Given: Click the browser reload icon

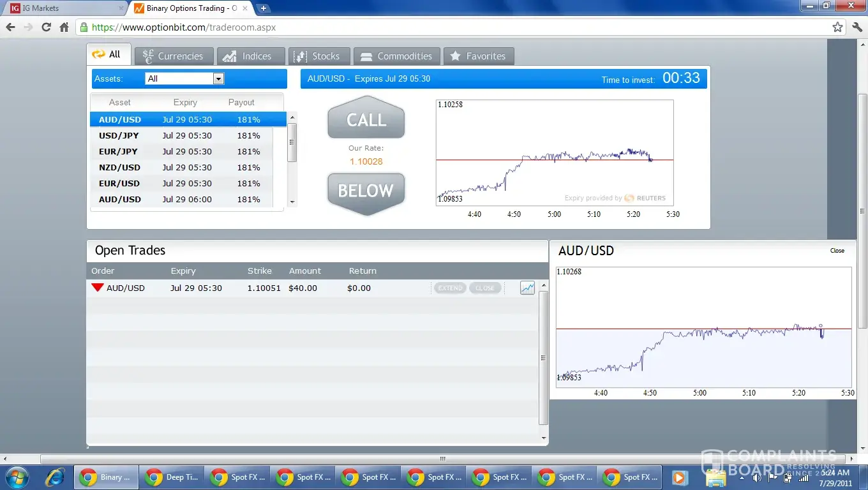Looking at the screenshot, I should [x=46, y=27].
